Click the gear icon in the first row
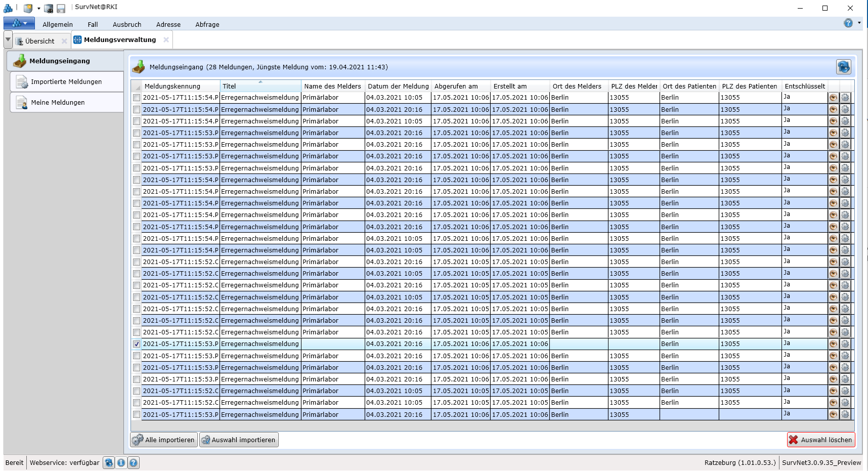Viewport: 868px width, 471px height. [x=845, y=98]
